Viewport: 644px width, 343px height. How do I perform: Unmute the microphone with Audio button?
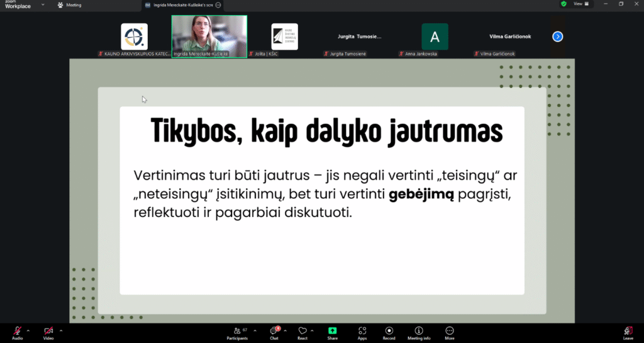pyautogui.click(x=17, y=331)
